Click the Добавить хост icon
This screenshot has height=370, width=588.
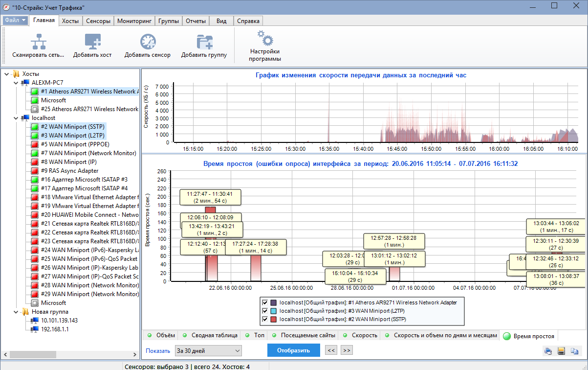[92, 42]
